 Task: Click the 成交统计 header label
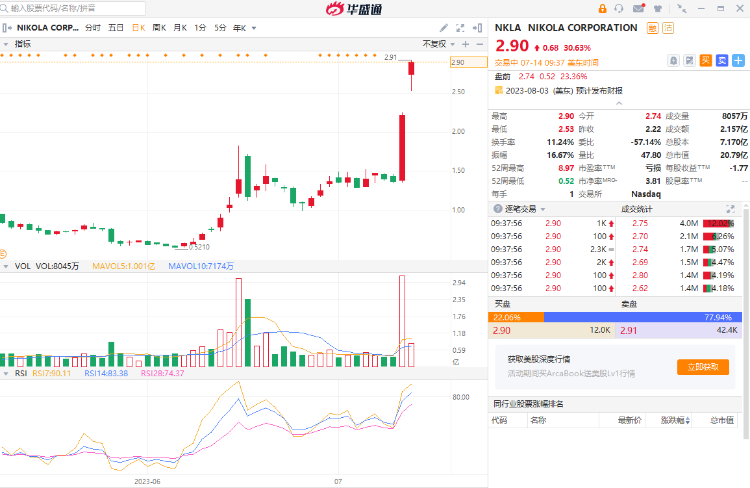(637, 209)
